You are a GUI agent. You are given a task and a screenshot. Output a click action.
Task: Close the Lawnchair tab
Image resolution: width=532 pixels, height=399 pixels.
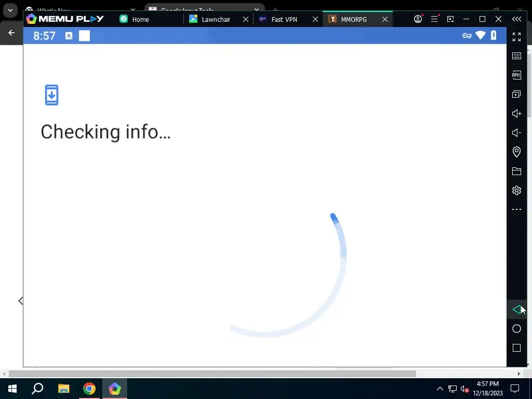point(246,19)
